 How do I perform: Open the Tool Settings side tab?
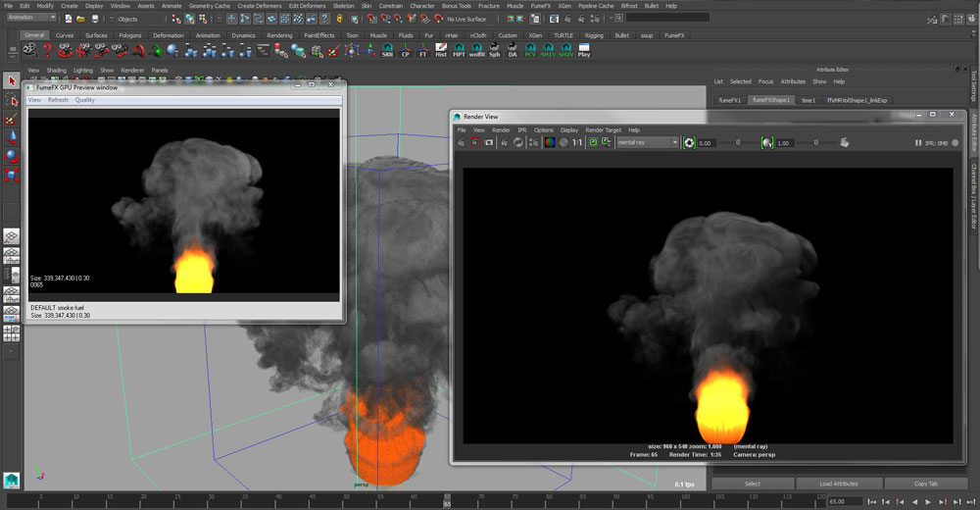coord(974,85)
